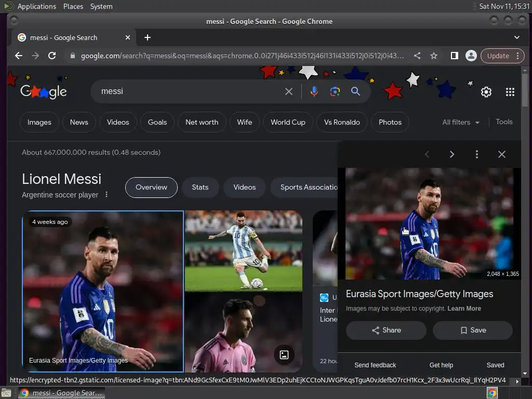This screenshot has height=399, width=532.
Task: Bookmark this page with the star icon
Action: coord(434,56)
